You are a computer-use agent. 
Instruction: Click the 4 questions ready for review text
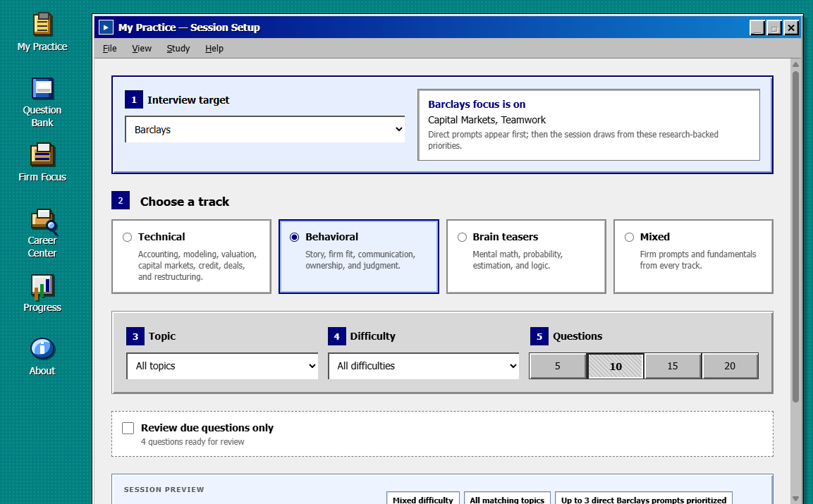192,442
